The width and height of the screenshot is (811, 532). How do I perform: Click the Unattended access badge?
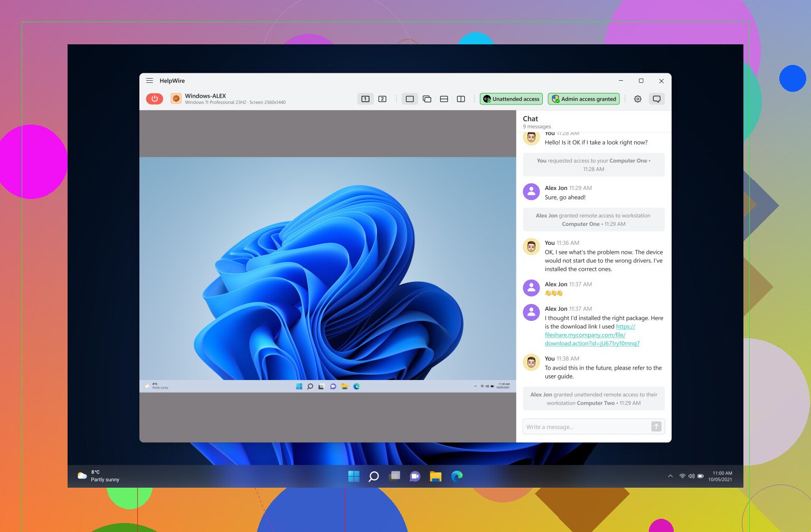click(x=511, y=99)
